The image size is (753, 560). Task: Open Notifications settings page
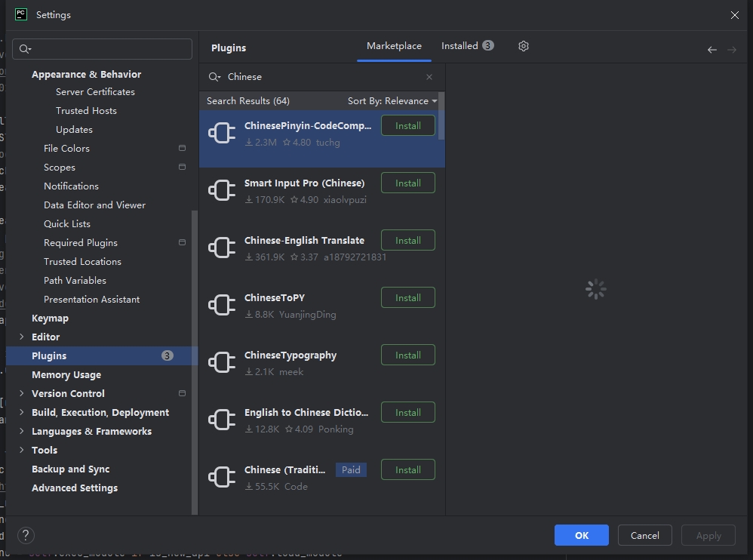(71, 186)
